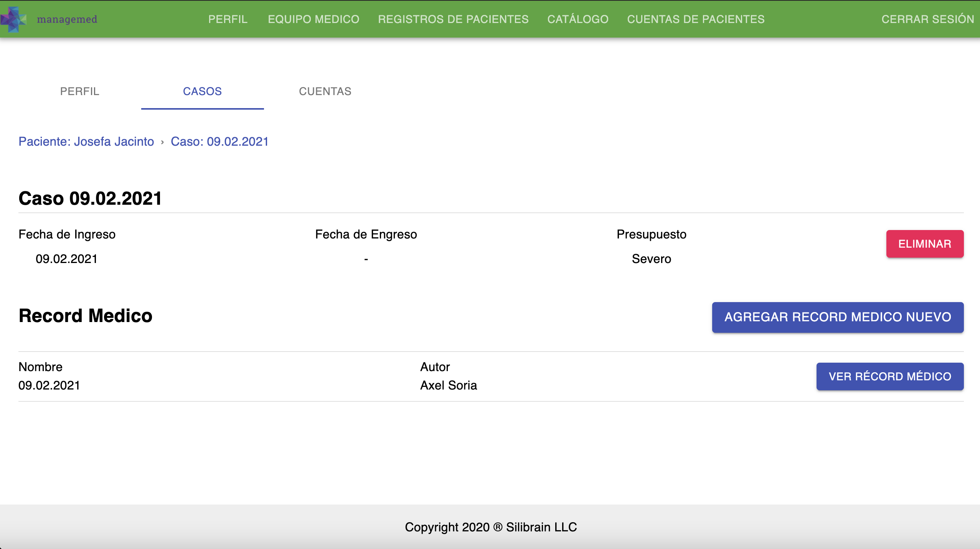Open EQUIPO MEDICO menu item
980x549 pixels.
pyautogui.click(x=313, y=19)
